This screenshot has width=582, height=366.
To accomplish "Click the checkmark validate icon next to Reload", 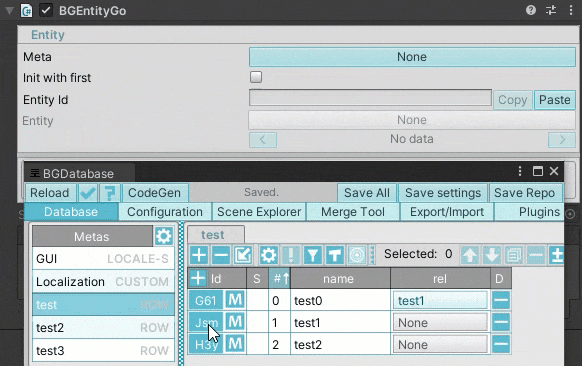I will tap(88, 193).
